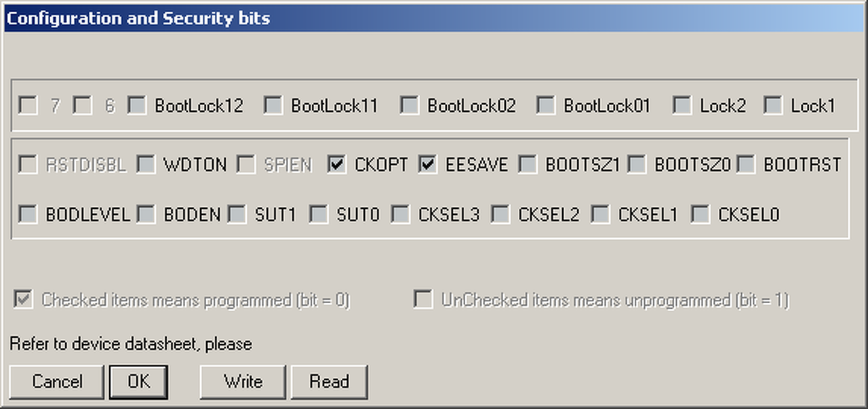Toggle the SUT1 checkbox
The image size is (868, 409).
point(237,214)
